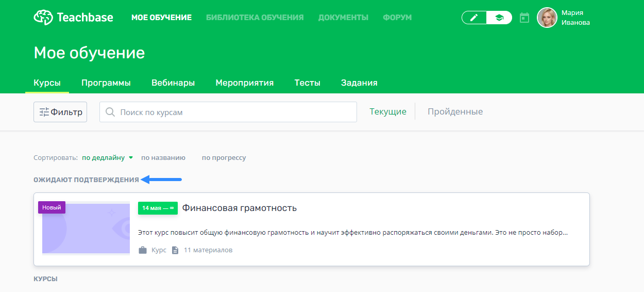Click the Мария Иванова user name
This screenshot has height=292, width=644.
click(x=575, y=18)
